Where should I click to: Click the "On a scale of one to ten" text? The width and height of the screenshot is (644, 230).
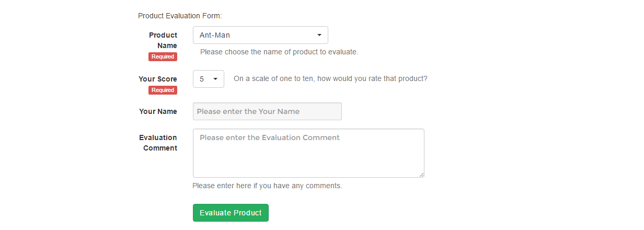tap(330, 79)
